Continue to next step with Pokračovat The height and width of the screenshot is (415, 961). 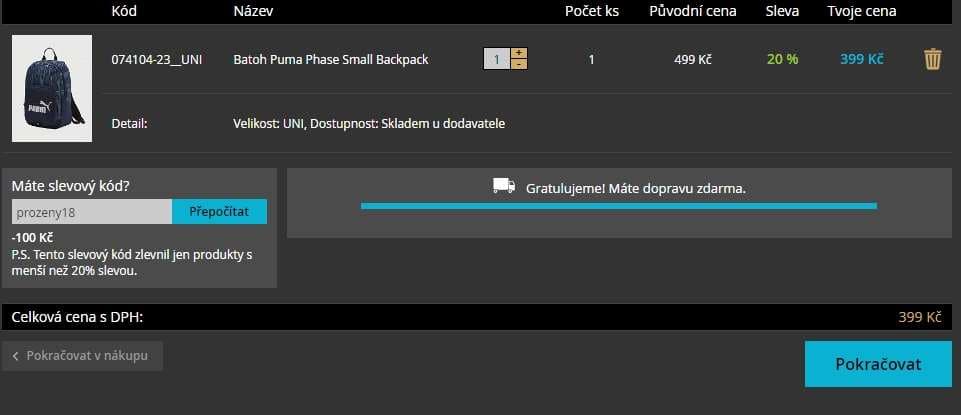coord(878,364)
